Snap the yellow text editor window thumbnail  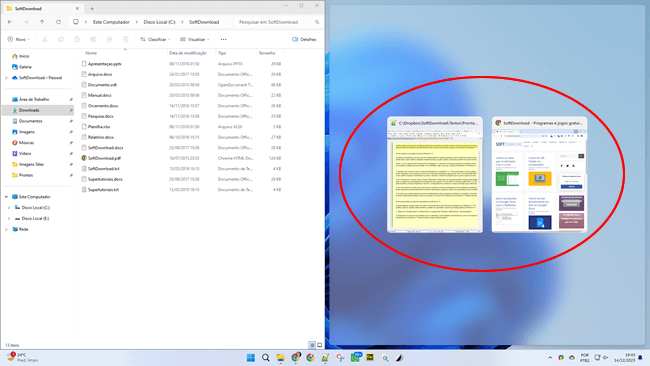tap(435, 175)
